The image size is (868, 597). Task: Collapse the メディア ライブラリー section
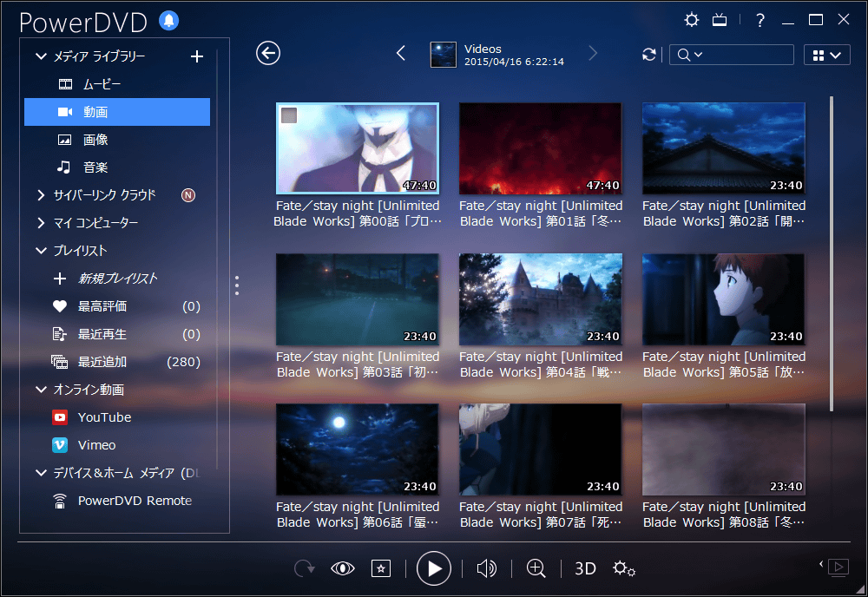coord(41,56)
